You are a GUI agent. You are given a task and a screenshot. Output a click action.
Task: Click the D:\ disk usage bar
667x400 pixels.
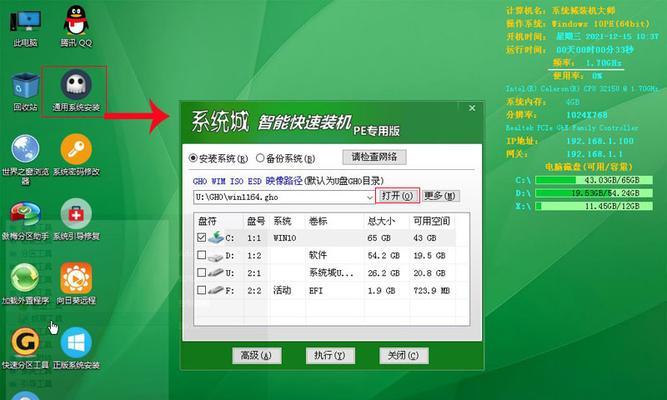(594, 193)
